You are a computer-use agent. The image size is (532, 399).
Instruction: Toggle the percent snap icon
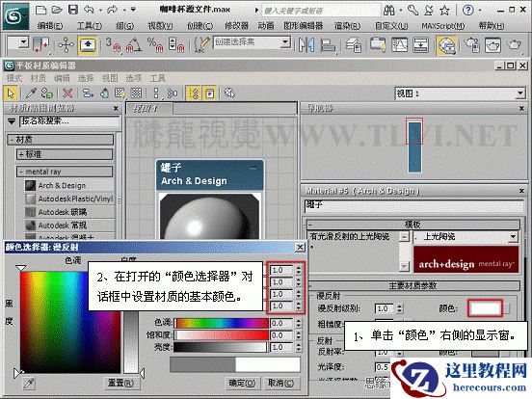155,45
